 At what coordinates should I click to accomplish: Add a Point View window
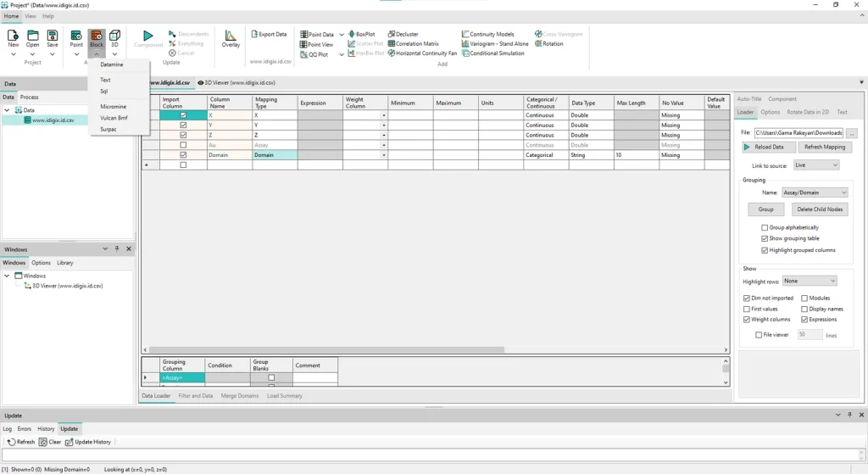pos(317,44)
